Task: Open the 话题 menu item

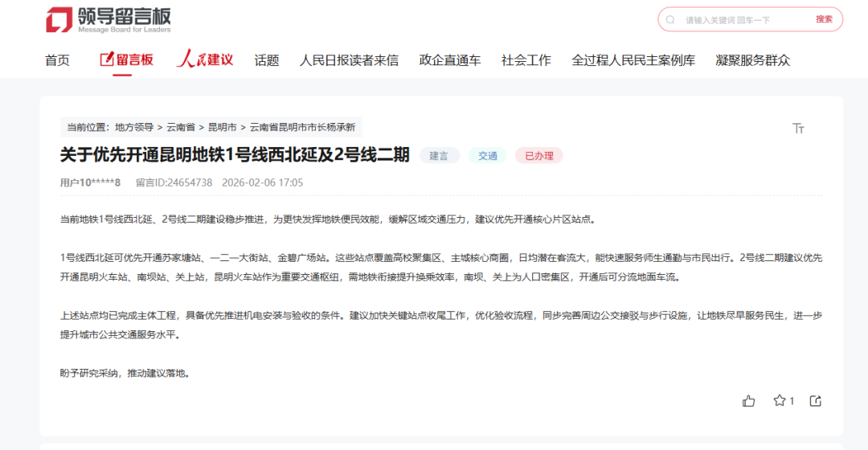Action: 267,60
